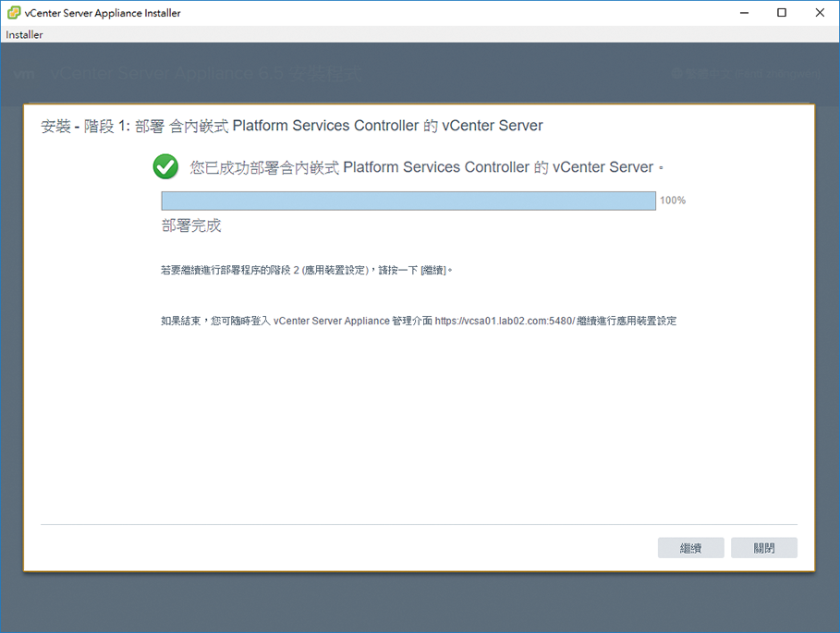
Task: Minimize the installer window
Action: pyautogui.click(x=744, y=12)
